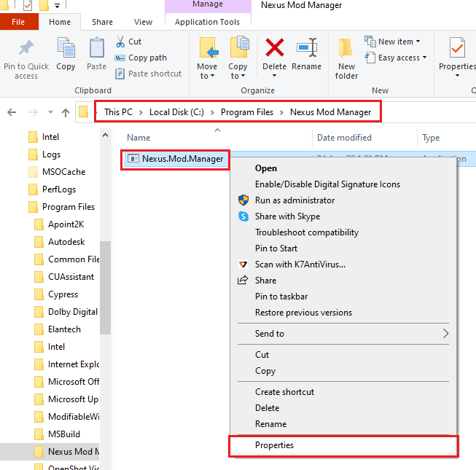Select Create shortcut in the context menu
The width and height of the screenshot is (476, 470).
tap(343, 392)
